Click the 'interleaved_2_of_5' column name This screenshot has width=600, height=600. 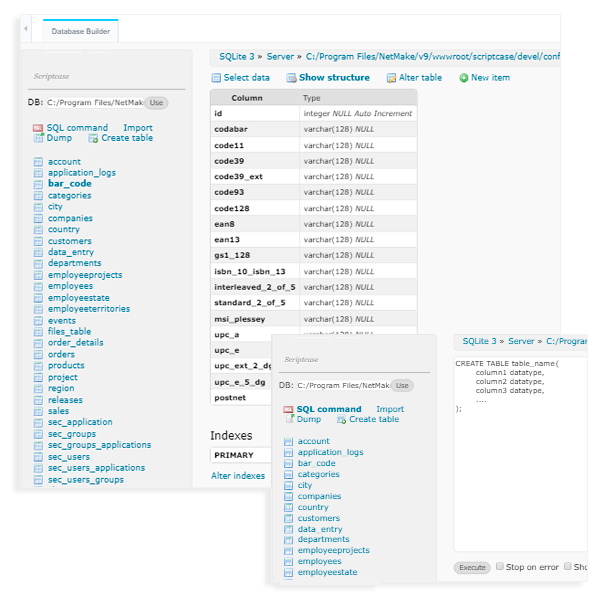click(x=255, y=287)
